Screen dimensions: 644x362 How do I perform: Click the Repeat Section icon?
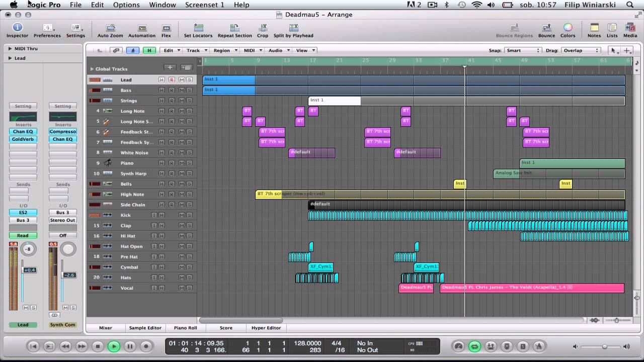pyautogui.click(x=234, y=28)
